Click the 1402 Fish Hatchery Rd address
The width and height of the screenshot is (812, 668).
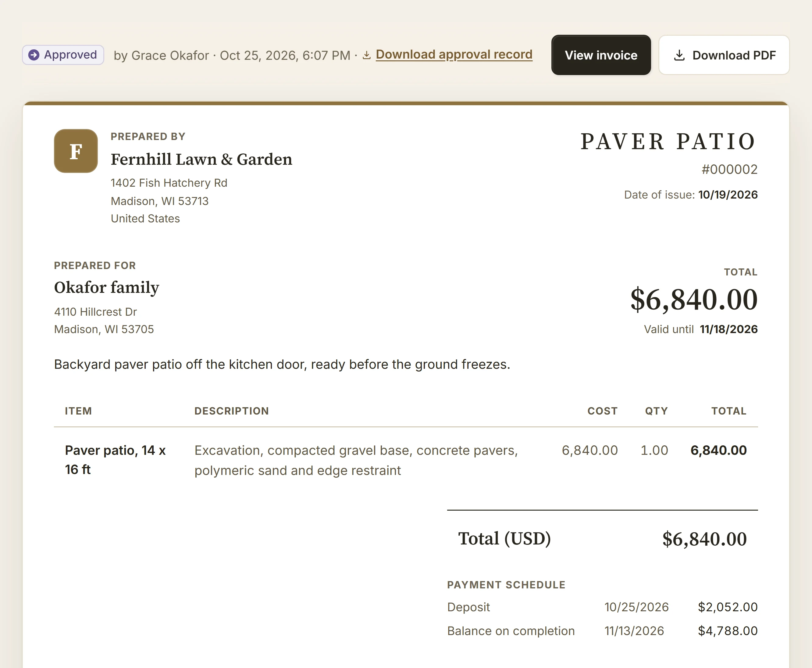(x=169, y=183)
